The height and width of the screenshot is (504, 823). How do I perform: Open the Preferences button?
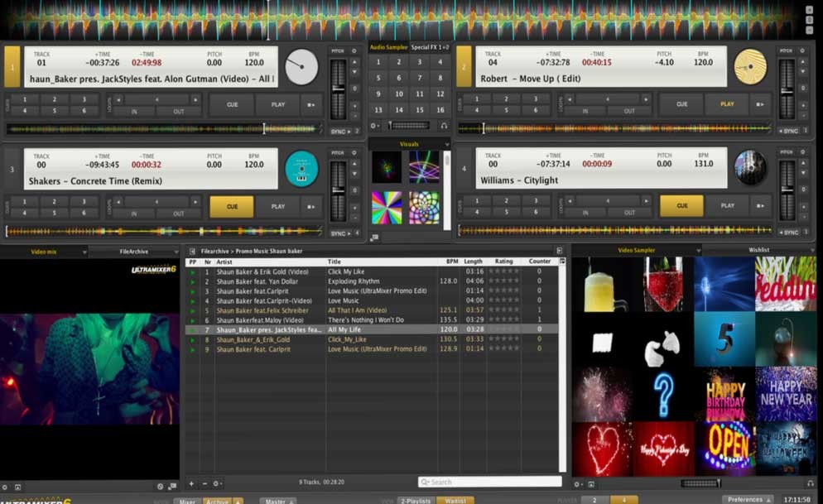tap(748, 499)
